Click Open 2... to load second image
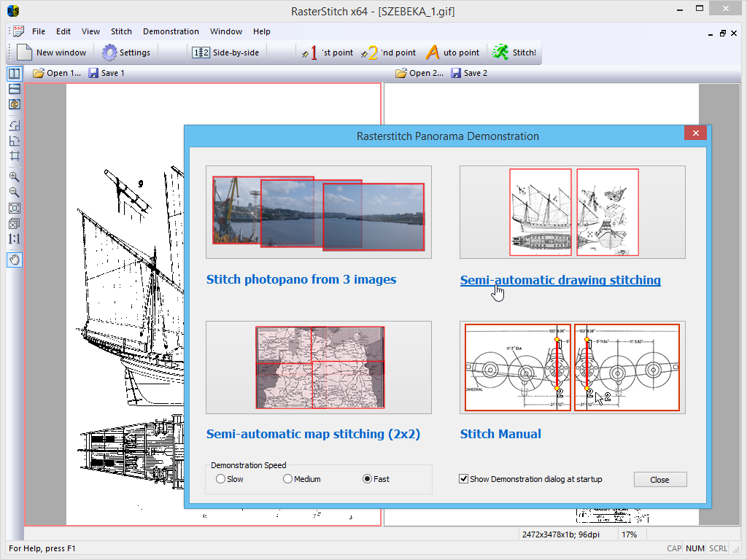Screen dimensions: 747x560 coord(419,73)
